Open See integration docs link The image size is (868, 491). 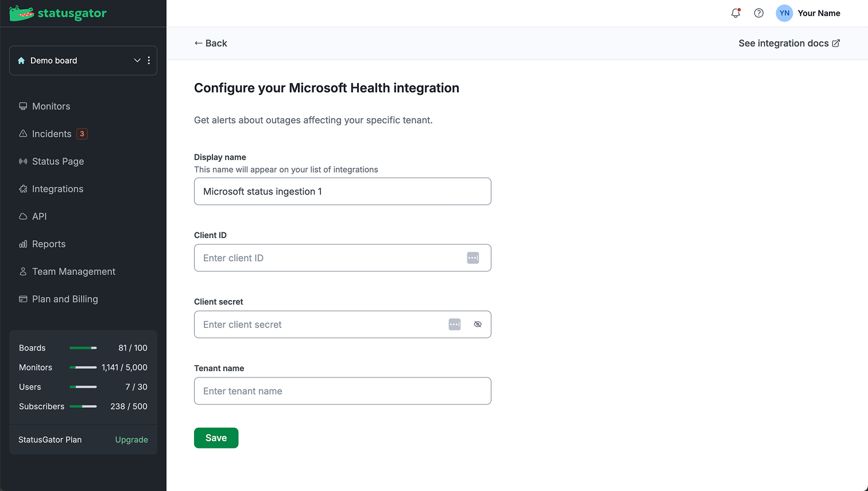pyautogui.click(x=789, y=43)
